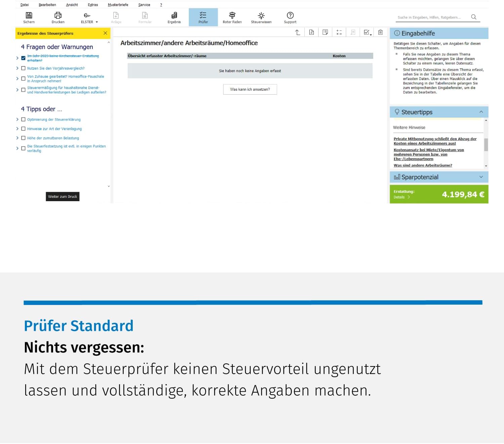
Task: Click the Kosten column header
Action: [x=339, y=56]
